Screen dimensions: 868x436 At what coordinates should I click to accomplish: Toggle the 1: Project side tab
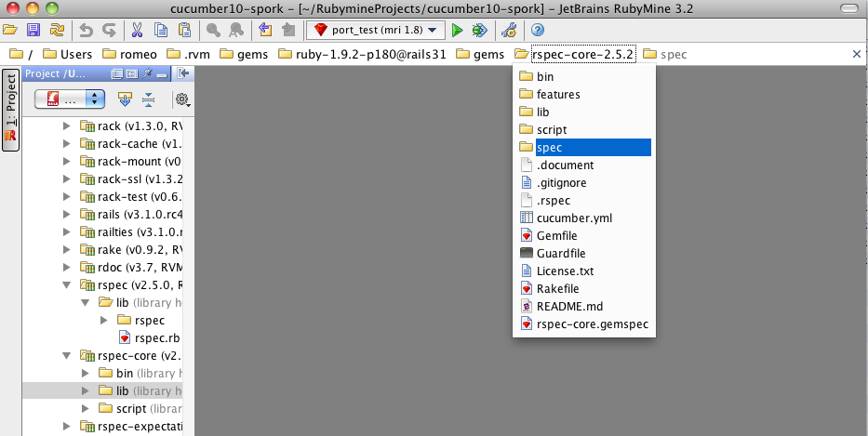pos(10,110)
